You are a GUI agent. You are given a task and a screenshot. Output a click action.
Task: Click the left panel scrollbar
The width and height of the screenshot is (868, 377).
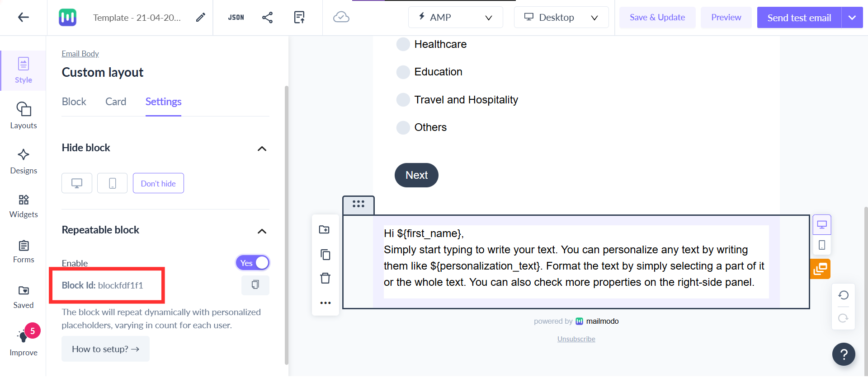[287, 224]
